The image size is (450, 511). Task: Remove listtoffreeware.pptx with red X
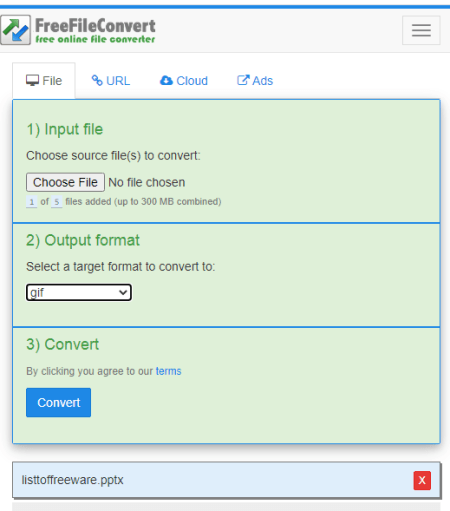422,480
